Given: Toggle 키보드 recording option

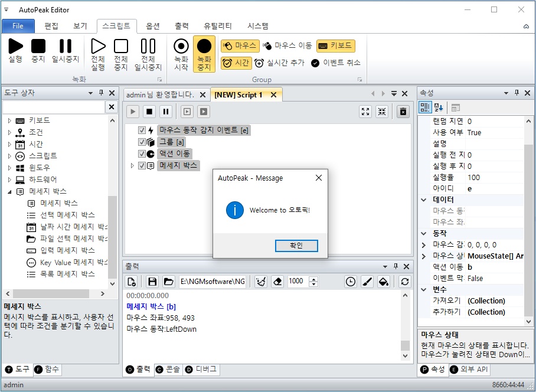Looking at the screenshot, I should click(x=336, y=46).
